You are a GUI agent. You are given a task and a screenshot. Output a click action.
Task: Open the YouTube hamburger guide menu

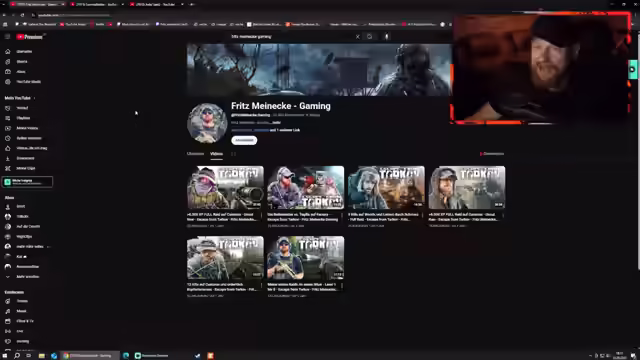pyautogui.click(x=7, y=37)
